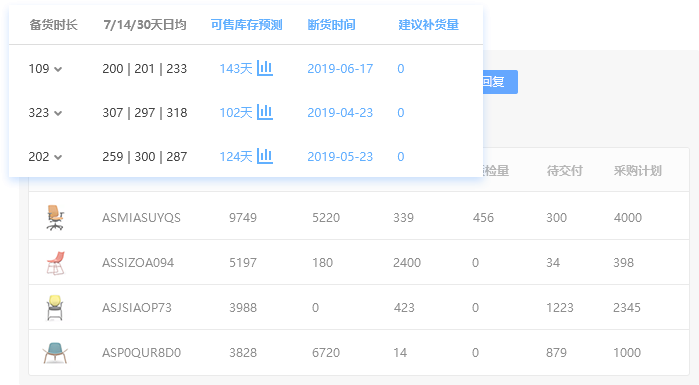Open stockout date 2019-04-23 link

(340, 113)
